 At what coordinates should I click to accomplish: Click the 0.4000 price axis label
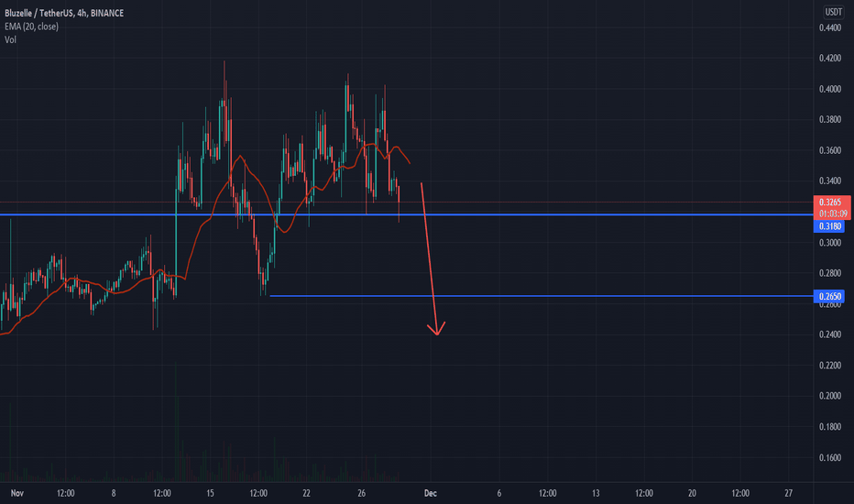coord(830,89)
